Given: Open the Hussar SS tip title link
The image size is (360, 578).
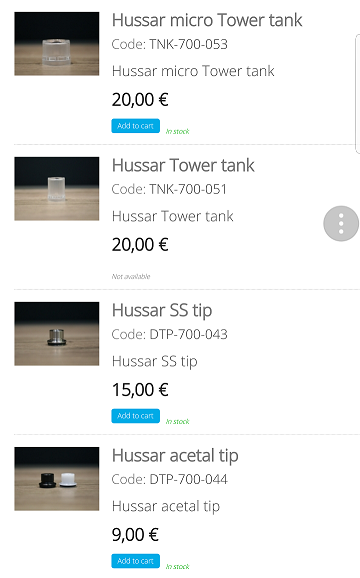Looking at the screenshot, I should 162,310.
